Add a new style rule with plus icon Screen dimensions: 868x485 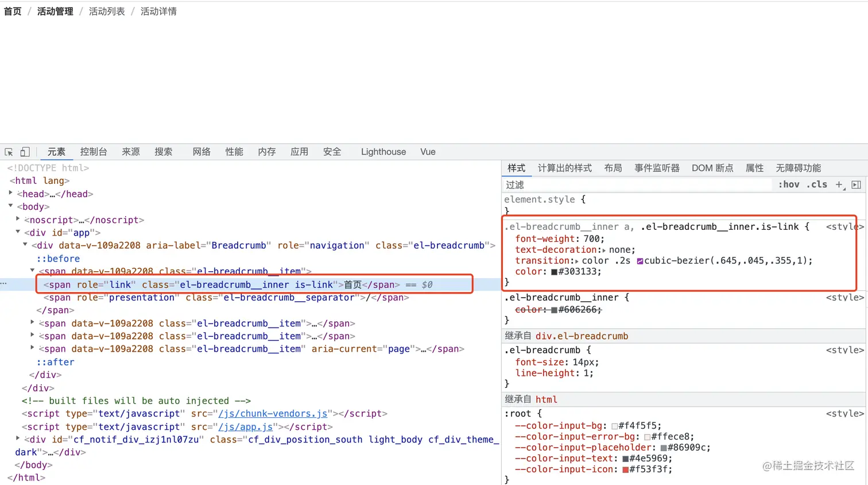(839, 184)
